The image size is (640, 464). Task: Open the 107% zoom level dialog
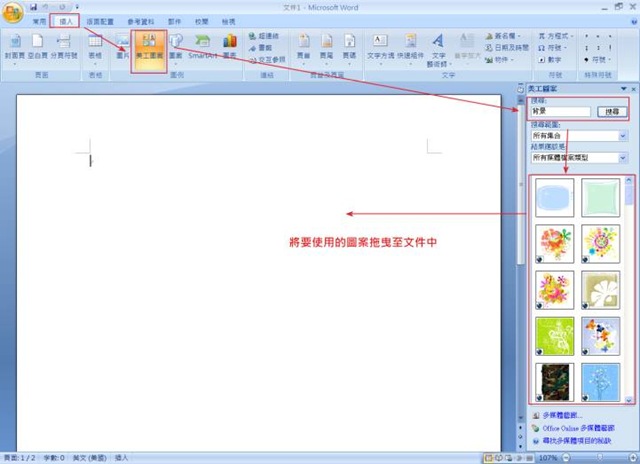pyautogui.click(x=548, y=458)
